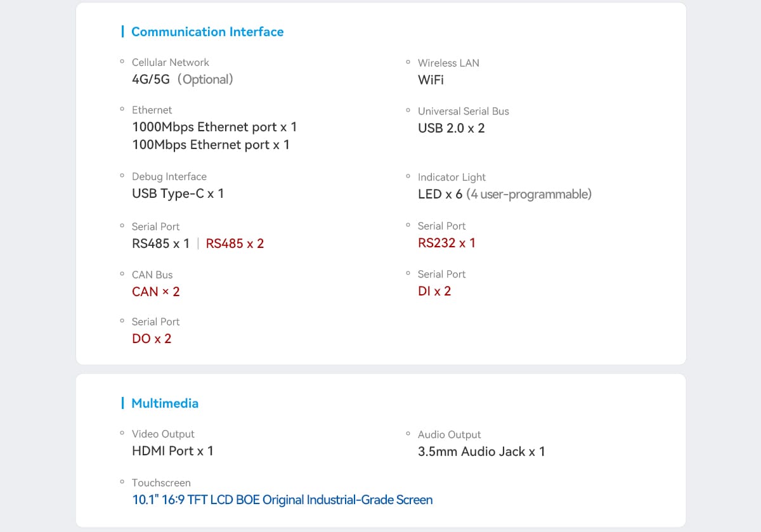Click the Touchscreen label
761x532 pixels.
161,483
